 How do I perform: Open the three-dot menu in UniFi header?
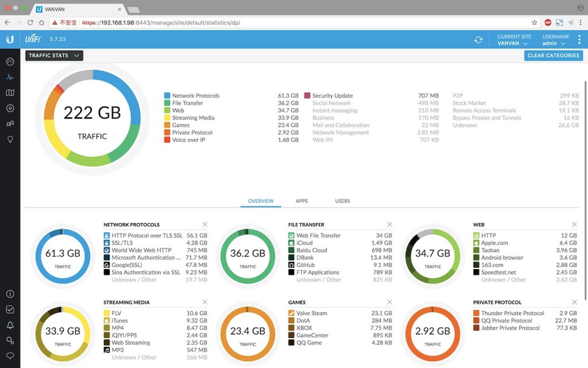[579, 40]
